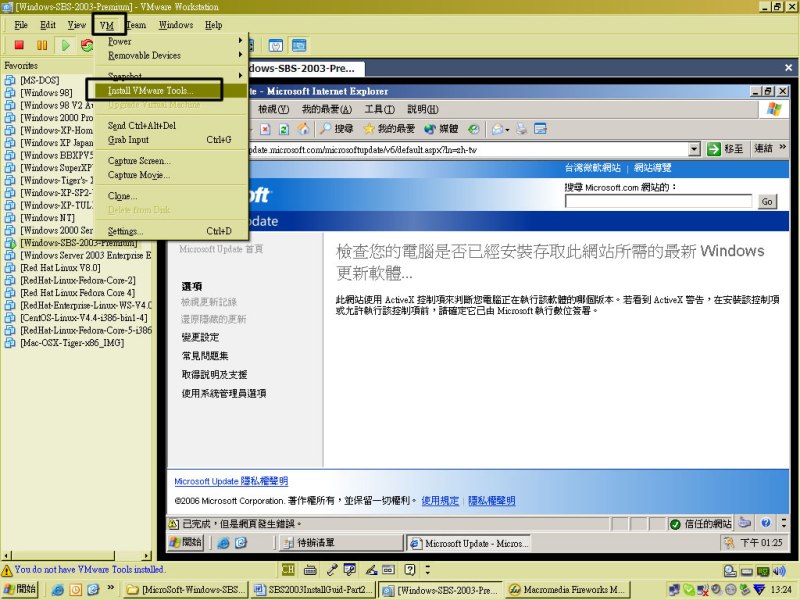The width and height of the screenshot is (800, 600).
Task: Click the key notification icon in guest system tray
Action: [729, 543]
